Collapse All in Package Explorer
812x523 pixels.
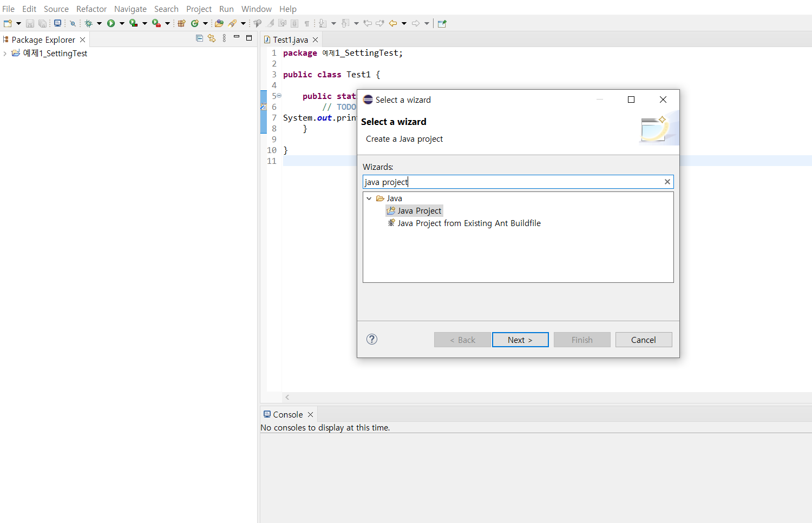coord(199,38)
